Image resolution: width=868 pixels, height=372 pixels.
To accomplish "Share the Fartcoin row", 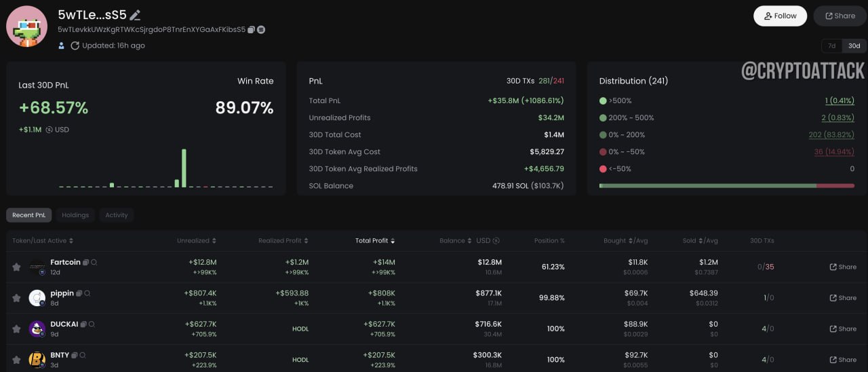I will (x=843, y=267).
